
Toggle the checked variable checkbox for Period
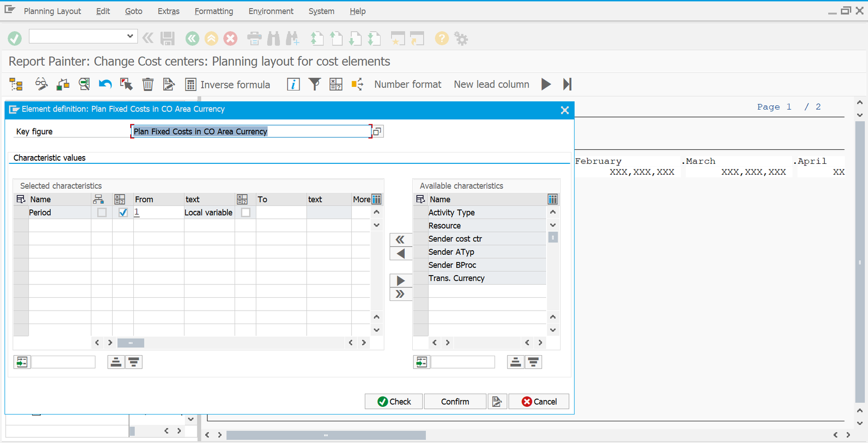pos(123,212)
